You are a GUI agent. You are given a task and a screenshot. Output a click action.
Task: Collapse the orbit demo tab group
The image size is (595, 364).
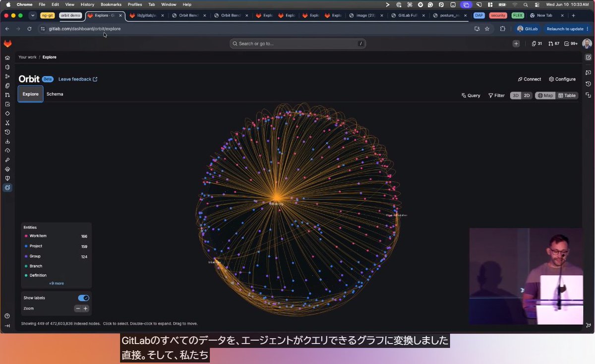click(70, 15)
